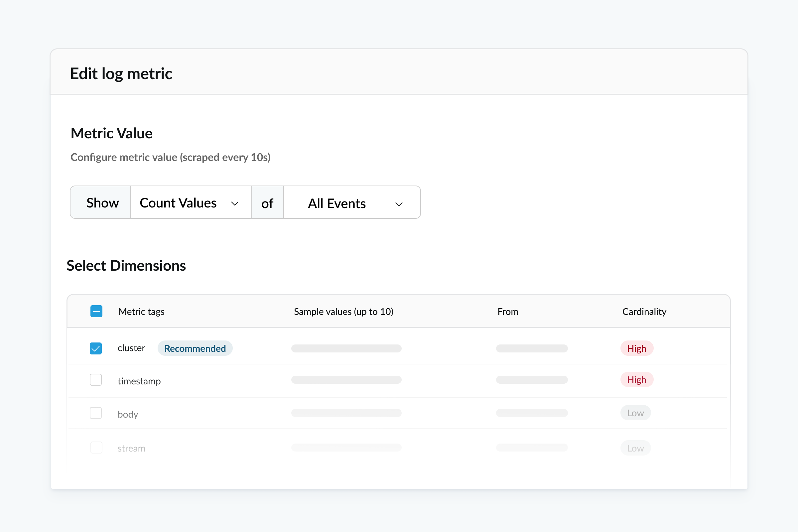Toggle the select-all Metric tags checkbox
Screen dimensions: 798x532
click(x=96, y=311)
